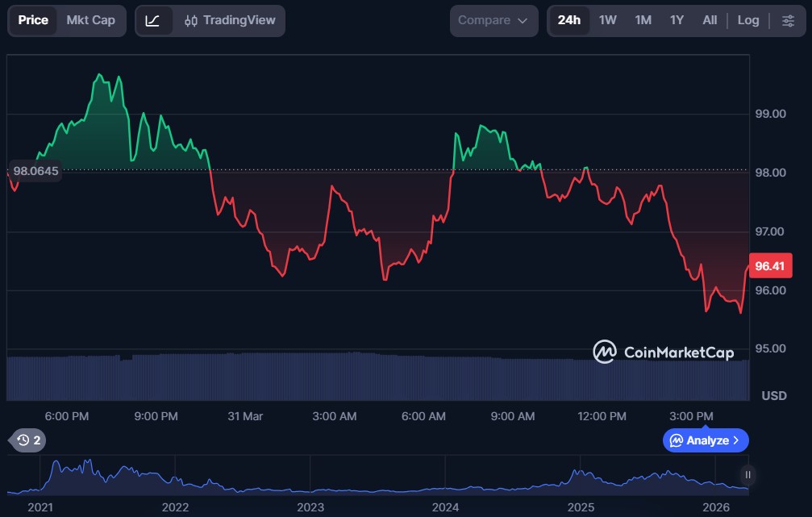The image size is (812, 517).
Task: Click the 98.0645 opening price label
Action: (36, 171)
